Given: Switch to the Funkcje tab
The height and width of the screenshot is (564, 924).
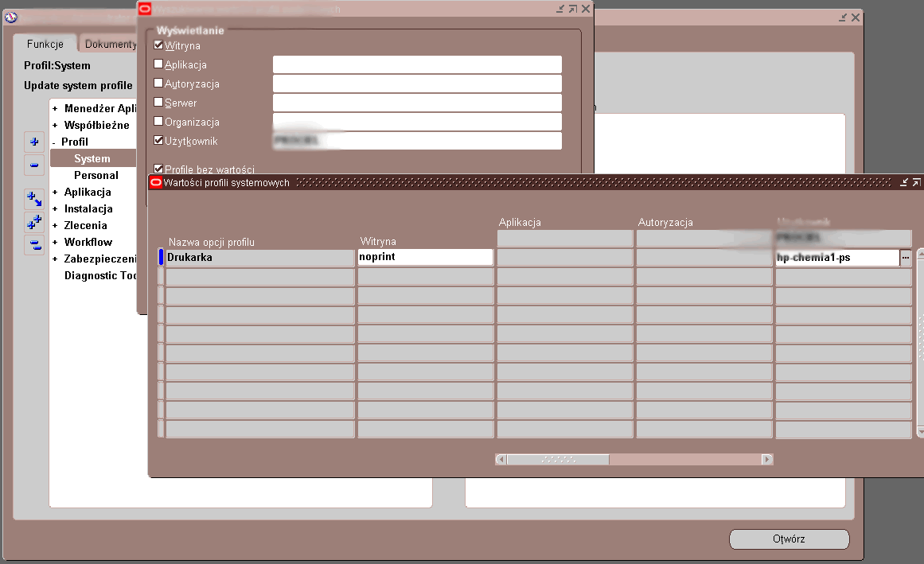Looking at the screenshot, I should pos(45,45).
